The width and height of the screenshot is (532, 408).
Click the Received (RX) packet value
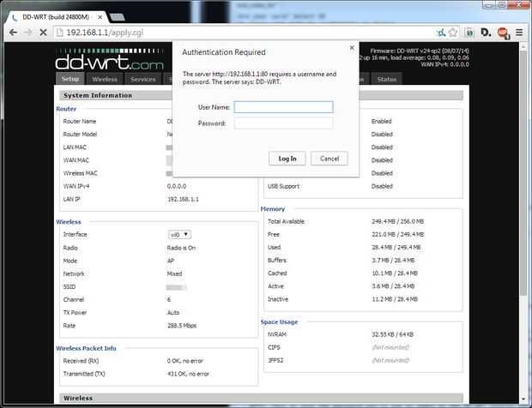point(184,361)
